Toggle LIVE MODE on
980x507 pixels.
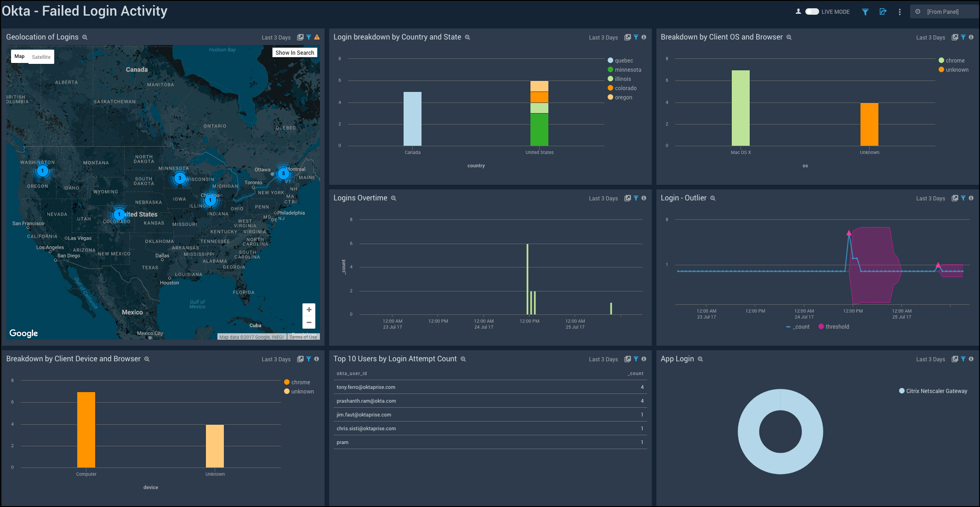[812, 11]
